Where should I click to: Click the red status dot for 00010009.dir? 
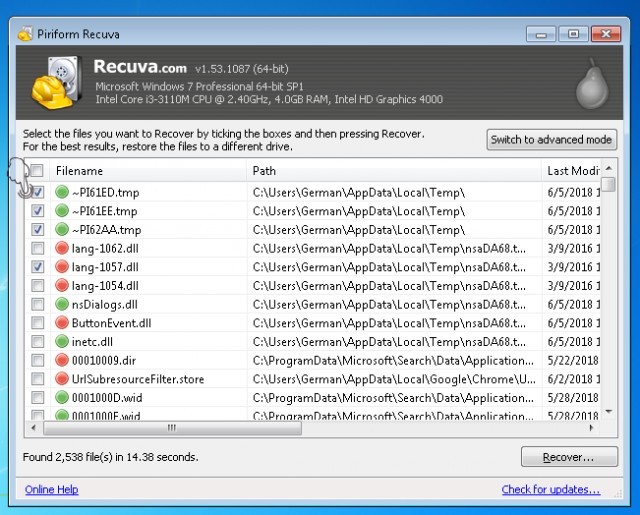(x=62, y=360)
